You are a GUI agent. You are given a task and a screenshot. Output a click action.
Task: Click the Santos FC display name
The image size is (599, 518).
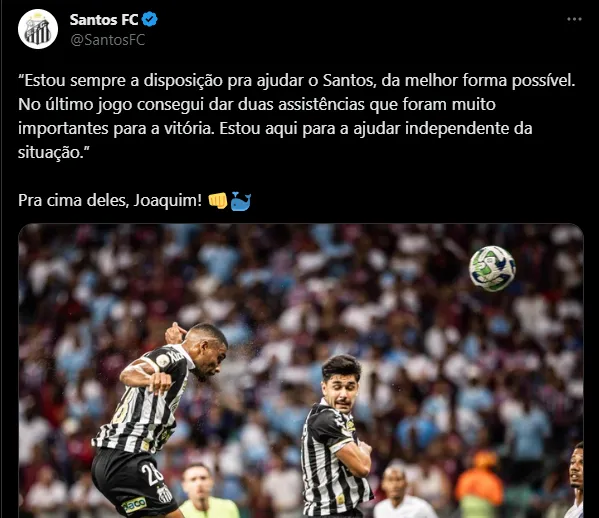[x=104, y=19]
